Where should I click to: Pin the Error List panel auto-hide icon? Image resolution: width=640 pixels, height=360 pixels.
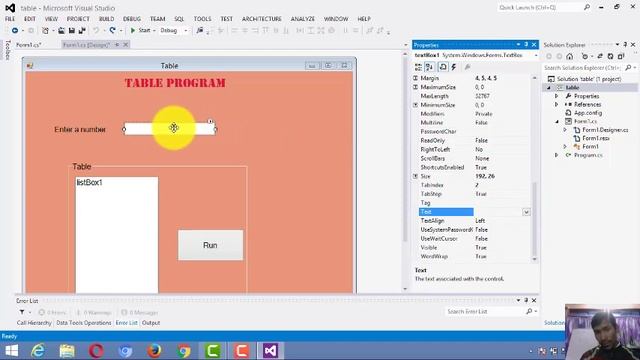point(526,300)
